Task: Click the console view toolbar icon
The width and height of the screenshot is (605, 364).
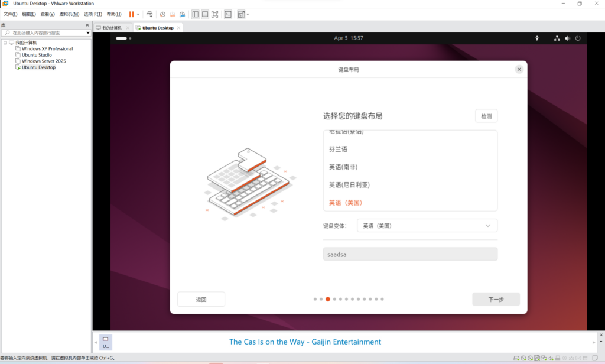Action: 228,14
